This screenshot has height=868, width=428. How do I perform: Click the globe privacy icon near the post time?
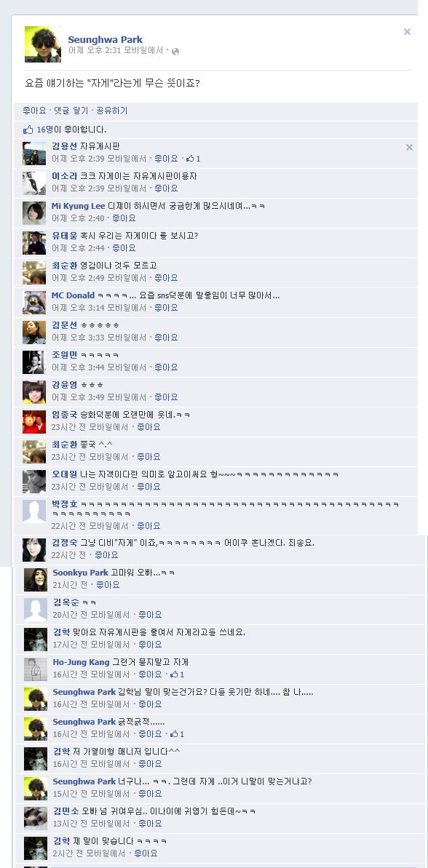pyautogui.click(x=175, y=52)
